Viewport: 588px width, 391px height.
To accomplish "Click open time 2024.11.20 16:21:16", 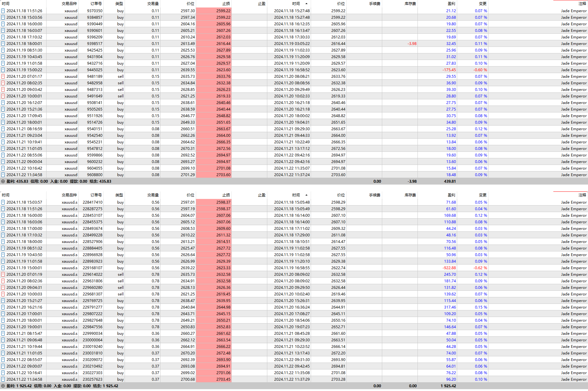I will (24, 307).
